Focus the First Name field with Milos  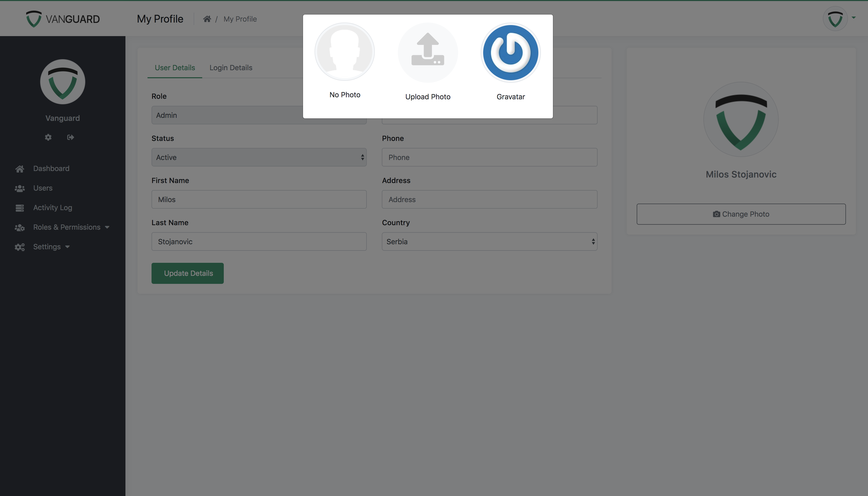[x=259, y=199]
